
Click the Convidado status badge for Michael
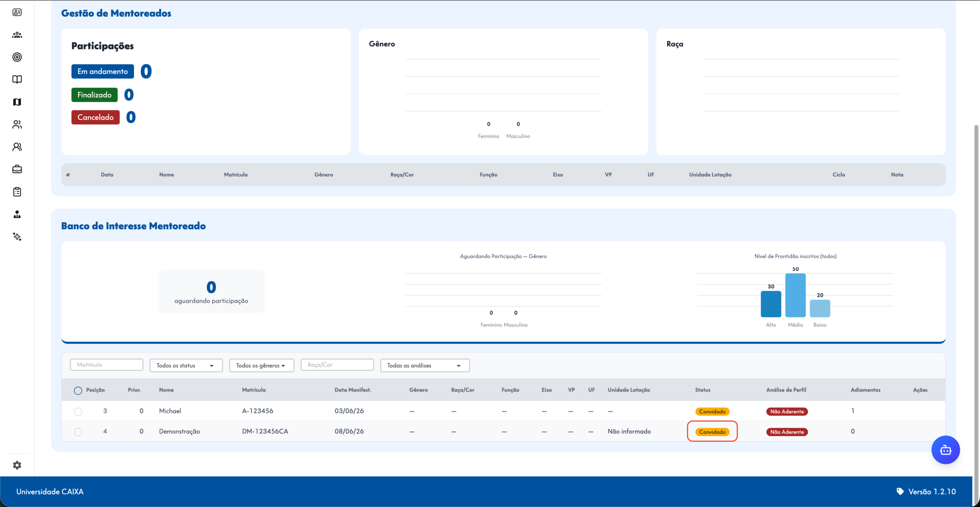tap(712, 411)
